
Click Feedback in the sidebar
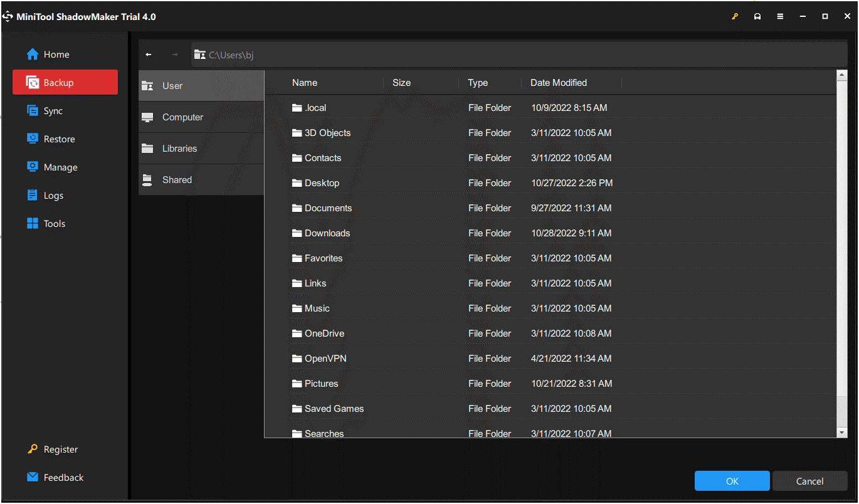tap(65, 478)
